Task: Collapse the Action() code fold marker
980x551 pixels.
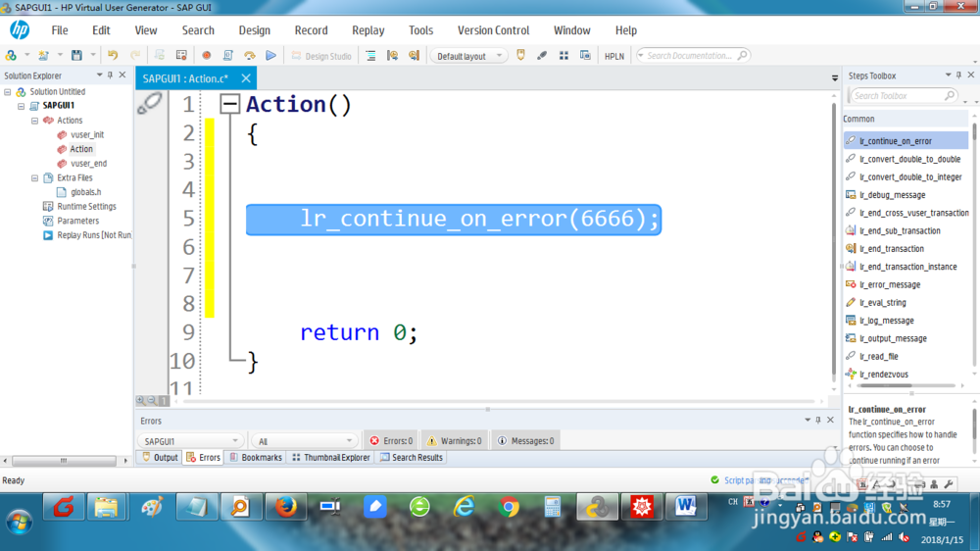Action: pyautogui.click(x=230, y=104)
